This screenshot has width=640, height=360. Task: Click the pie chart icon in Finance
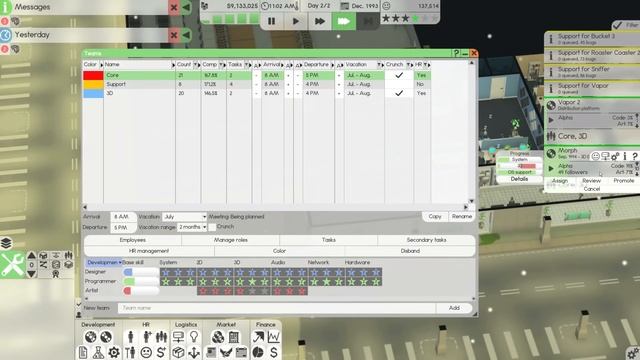258,352
